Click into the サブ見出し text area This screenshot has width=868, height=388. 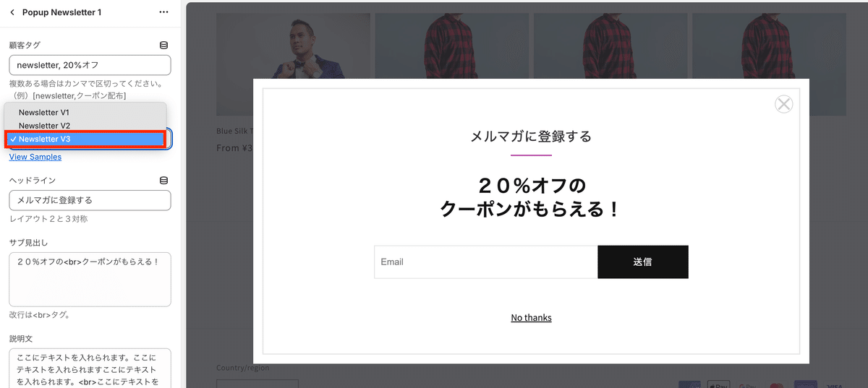[x=90, y=279]
